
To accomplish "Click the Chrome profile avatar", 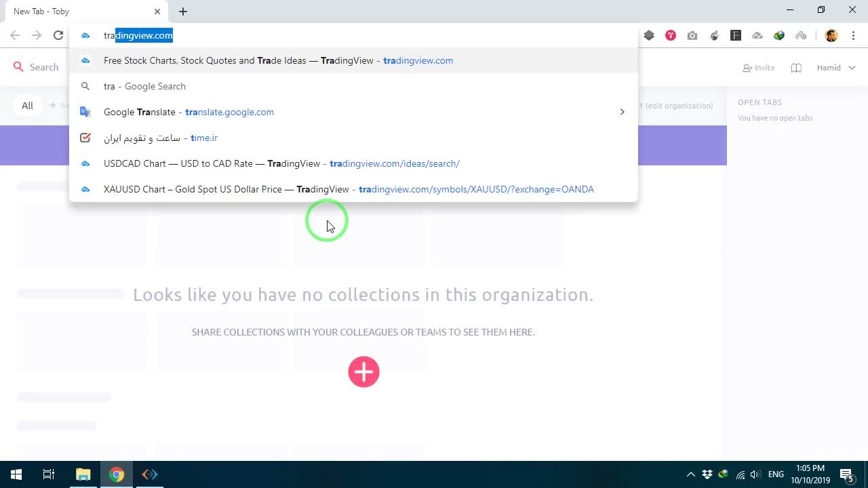I will [831, 35].
